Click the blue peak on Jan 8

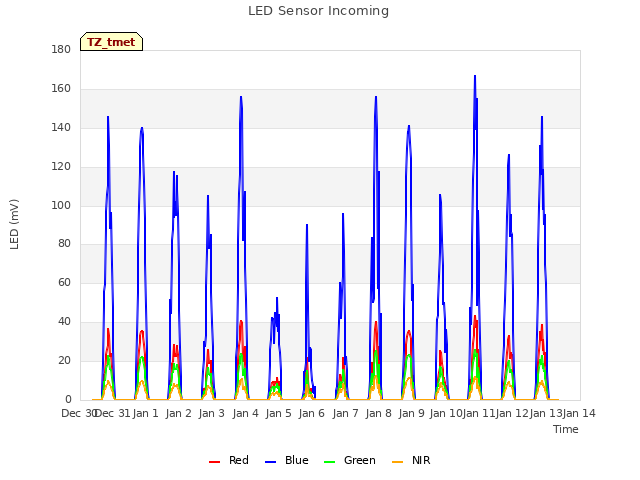click(x=376, y=97)
